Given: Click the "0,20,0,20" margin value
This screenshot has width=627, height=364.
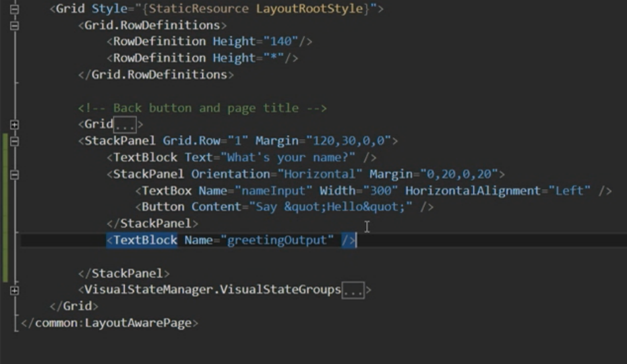Looking at the screenshot, I should 459,174.
